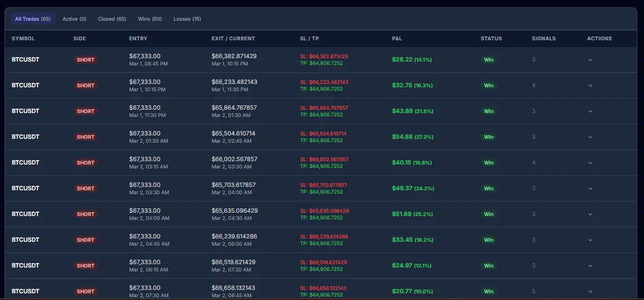
Task: Expand the trade row with P&L $40.15
Action: [x=590, y=163]
